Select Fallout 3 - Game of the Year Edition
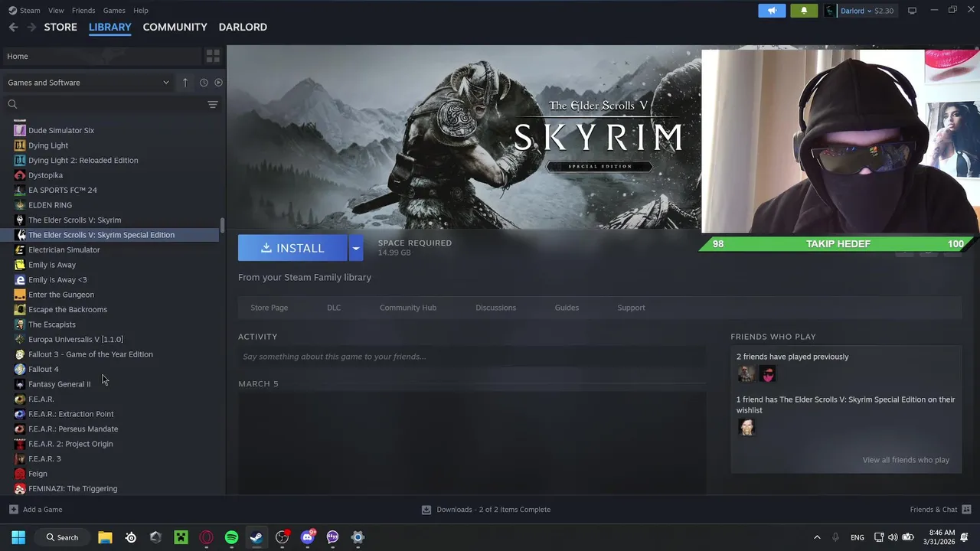 tap(90, 354)
